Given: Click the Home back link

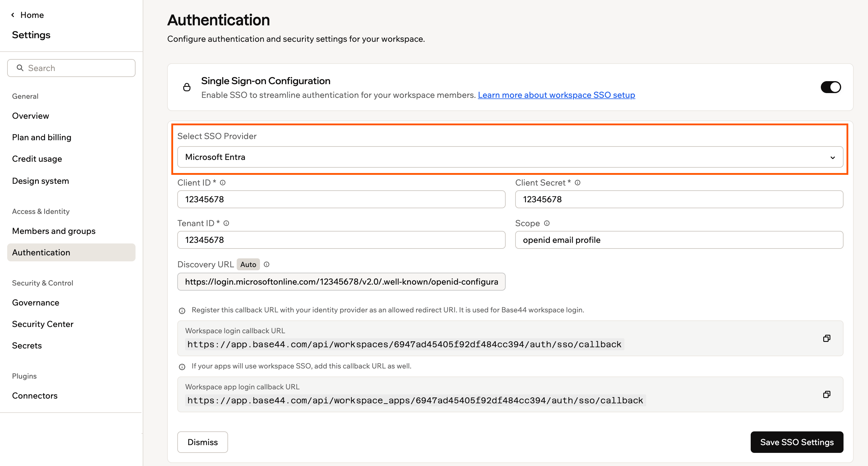Looking at the screenshot, I should pos(32,15).
